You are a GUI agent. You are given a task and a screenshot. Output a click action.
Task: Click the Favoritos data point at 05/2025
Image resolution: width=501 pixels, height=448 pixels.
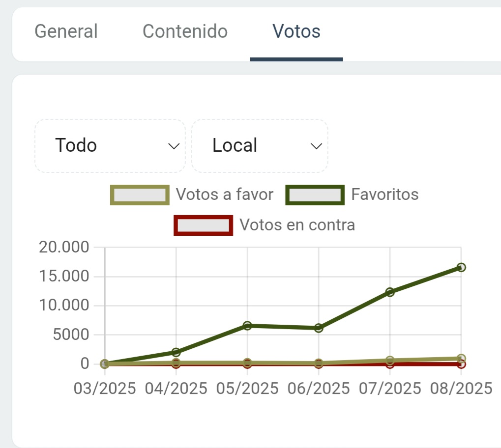click(x=247, y=326)
